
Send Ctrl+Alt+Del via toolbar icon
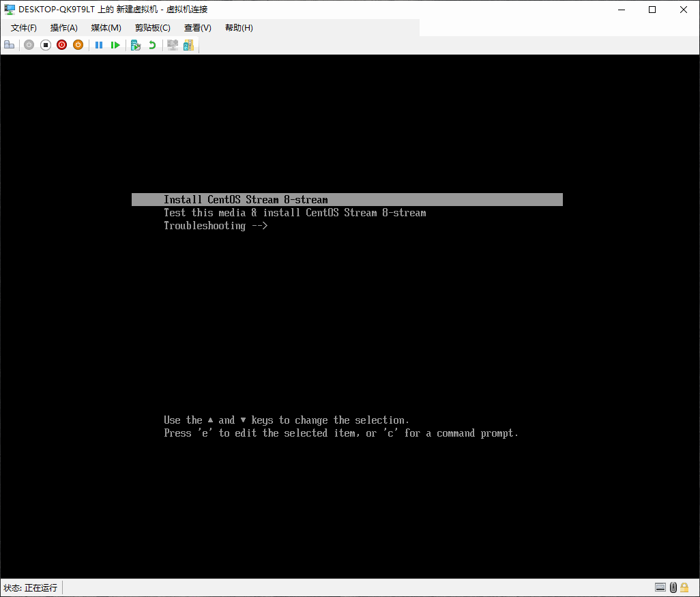[x=10, y=44]
